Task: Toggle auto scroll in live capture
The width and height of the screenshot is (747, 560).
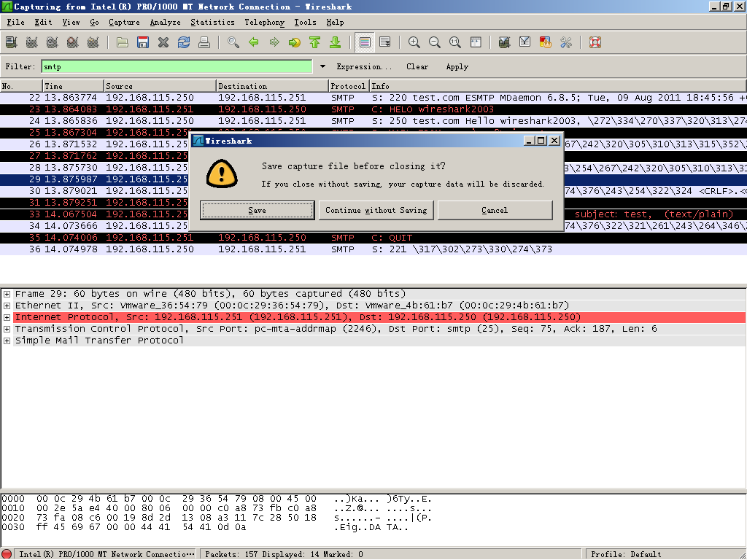Action: pos(385,42)
